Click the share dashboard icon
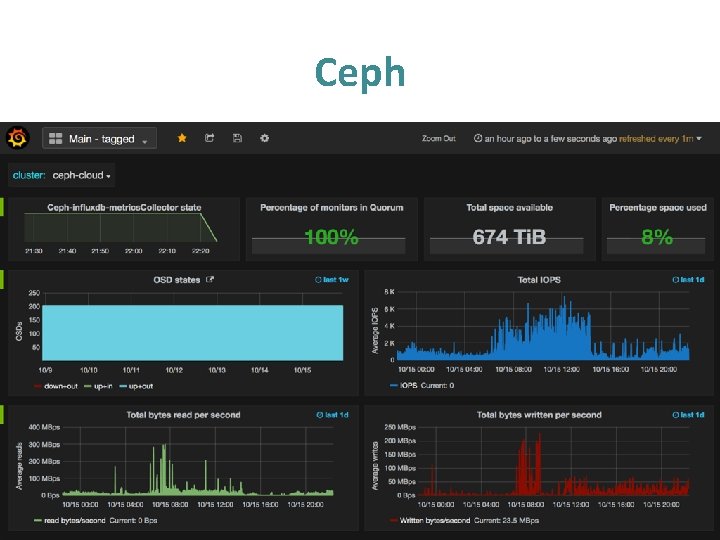This screenshot has width=720, height=540. 209,138
